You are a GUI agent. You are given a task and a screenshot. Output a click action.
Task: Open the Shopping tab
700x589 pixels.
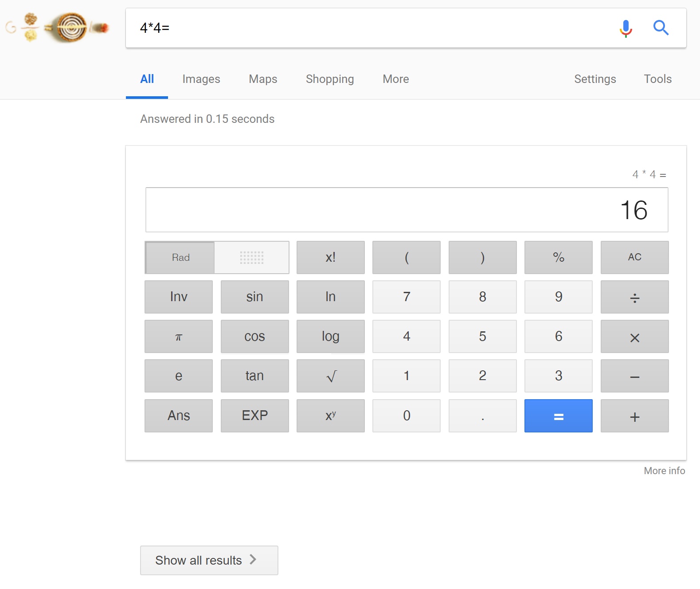click(329, 79)
